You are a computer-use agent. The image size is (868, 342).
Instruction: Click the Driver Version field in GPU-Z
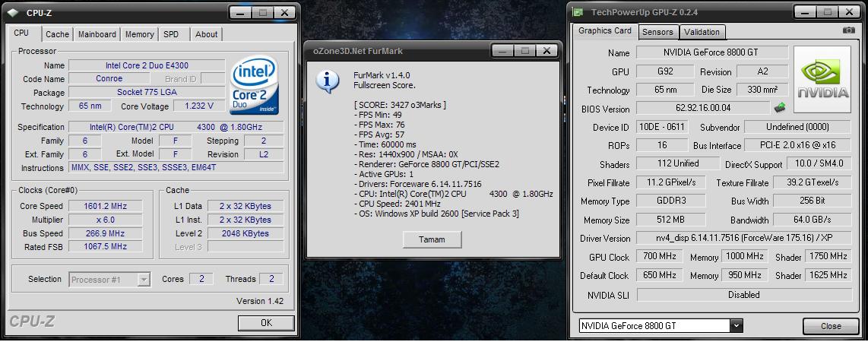click(743, 238)
